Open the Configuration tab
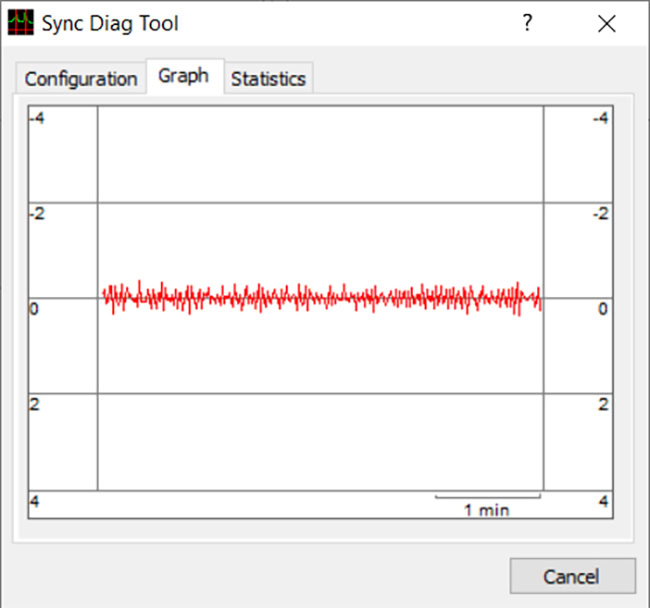Screen dimensions: 650x608 [x=81, y=78]
